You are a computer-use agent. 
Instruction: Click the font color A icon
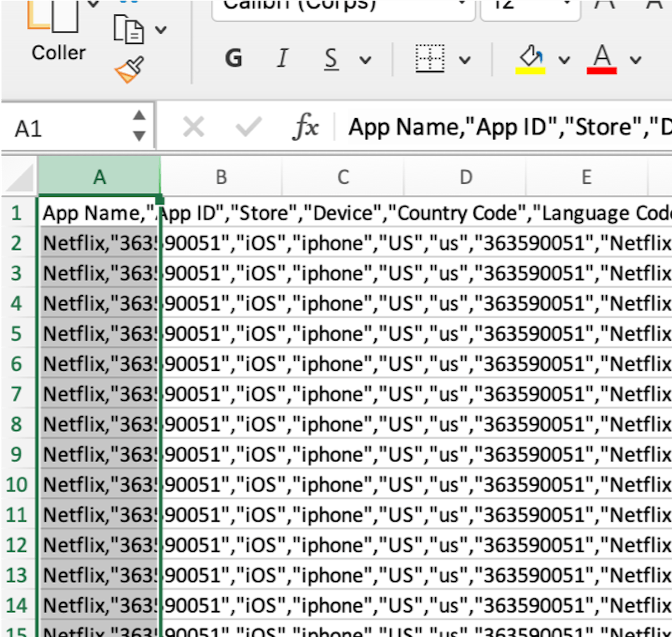(x=602, y=55)
